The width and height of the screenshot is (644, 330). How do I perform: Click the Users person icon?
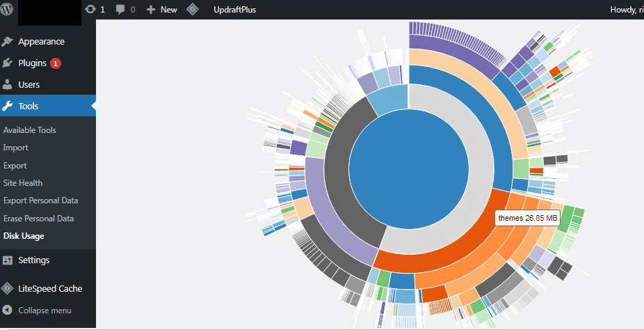point(8,85)
